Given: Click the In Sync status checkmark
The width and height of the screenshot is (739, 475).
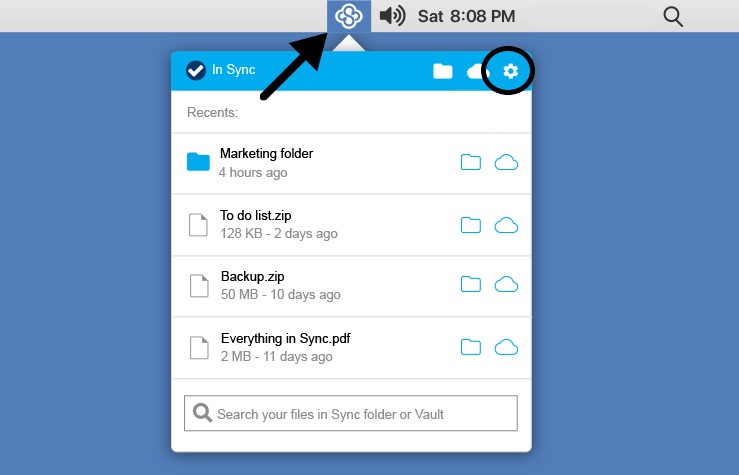Looking at the screenshot, I should pyautogui.click(x=196, y=70).
